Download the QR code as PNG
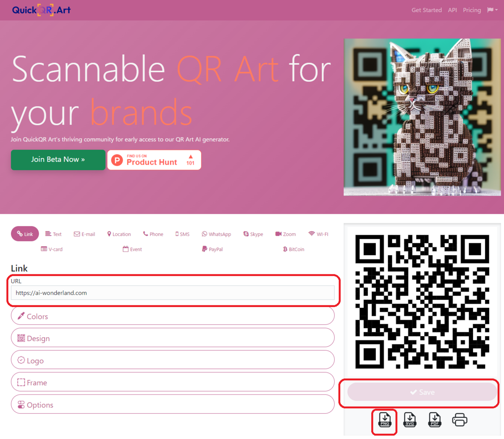 (x=385, y=419)
